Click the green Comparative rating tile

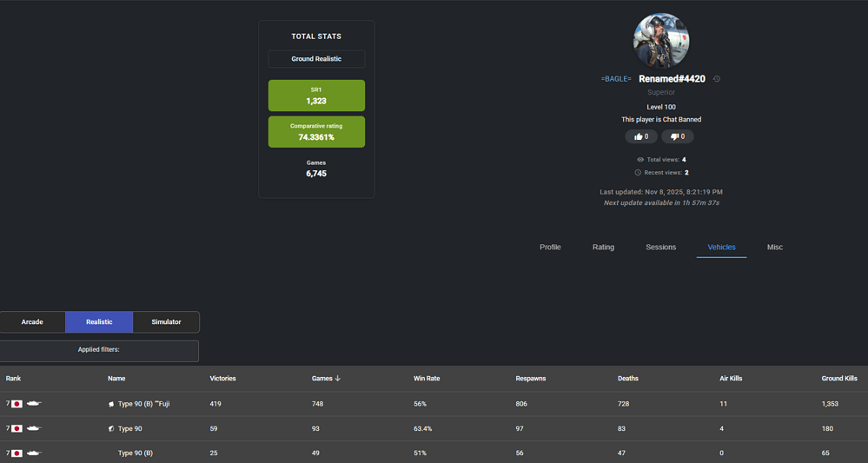[x=316, y=132]
